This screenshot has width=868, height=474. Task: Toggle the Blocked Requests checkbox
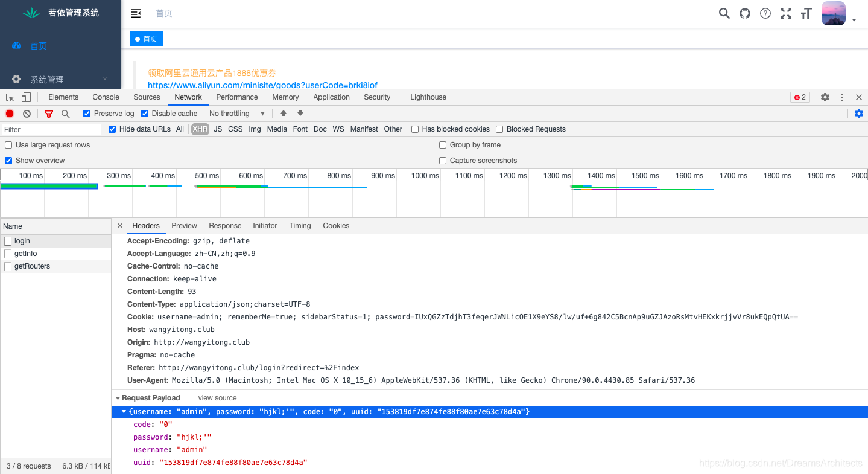click(x=499, y=129)
